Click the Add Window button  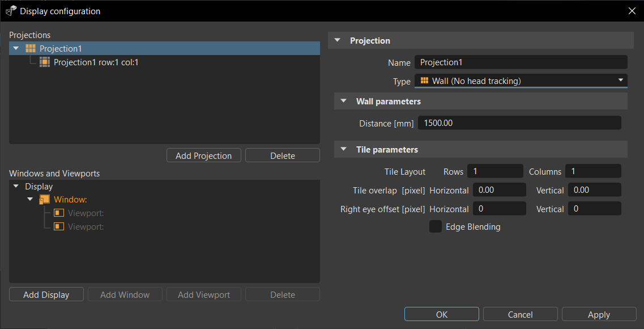pyautogui.click(x=125, y=294)
